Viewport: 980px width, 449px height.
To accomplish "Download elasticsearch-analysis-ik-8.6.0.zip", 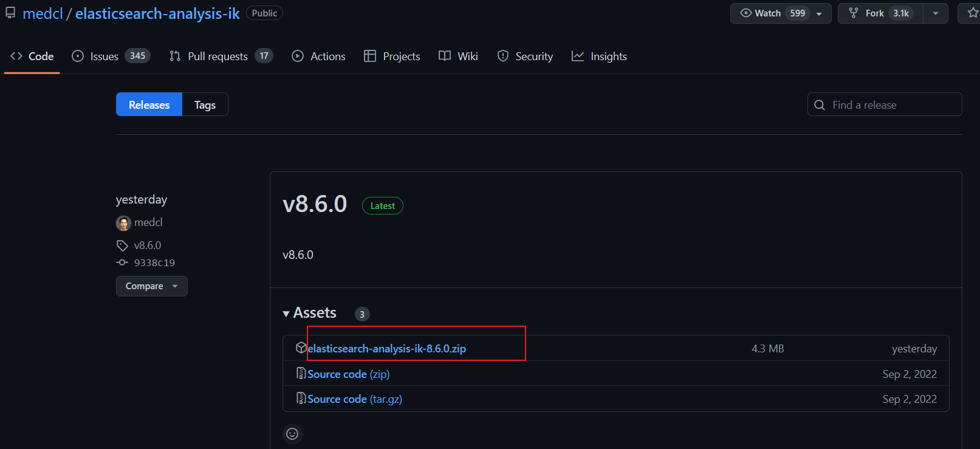I will tap(387, 349).
